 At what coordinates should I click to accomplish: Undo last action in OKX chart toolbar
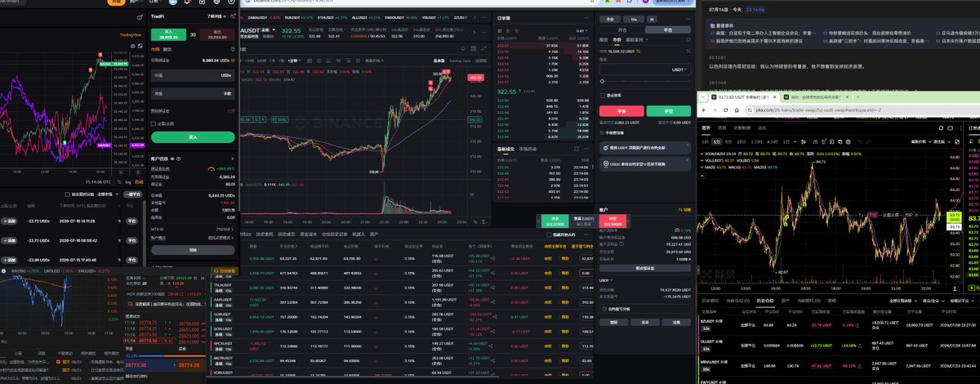click(x=861, y=142)
